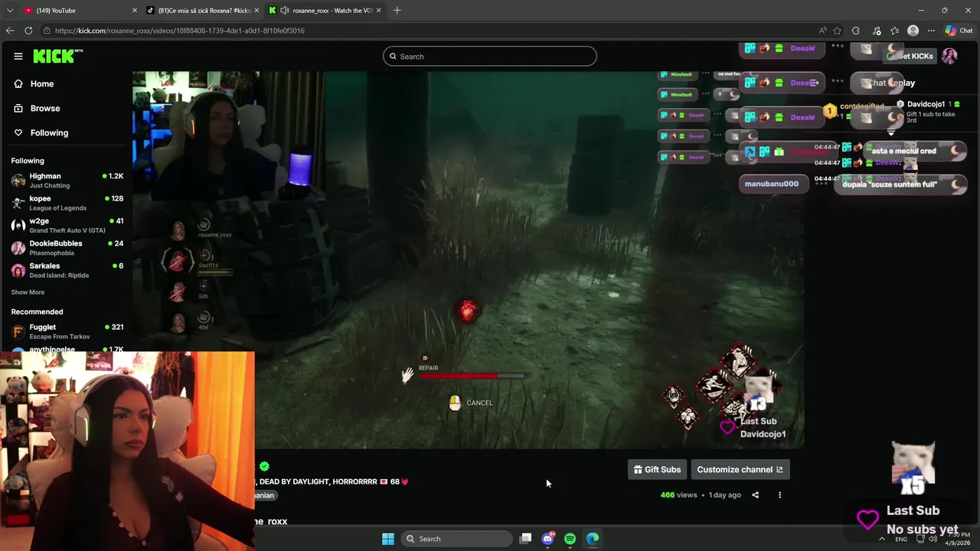Open the Favorites list icon in Edge toolbar
Screen dimensions: 980x551
pos(894,31)
